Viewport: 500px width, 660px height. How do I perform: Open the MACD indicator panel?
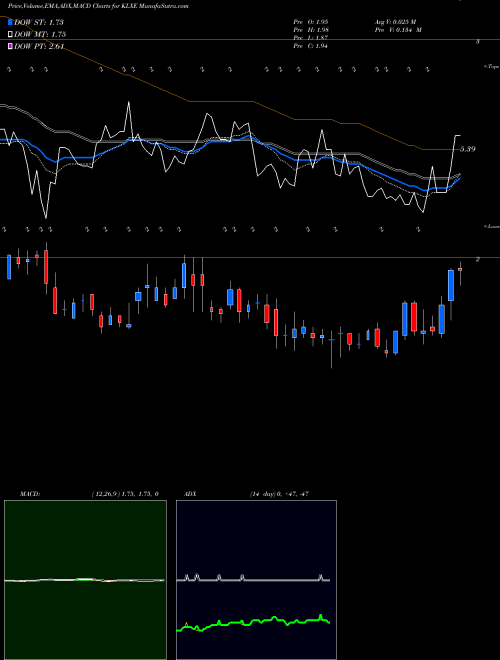85,580
